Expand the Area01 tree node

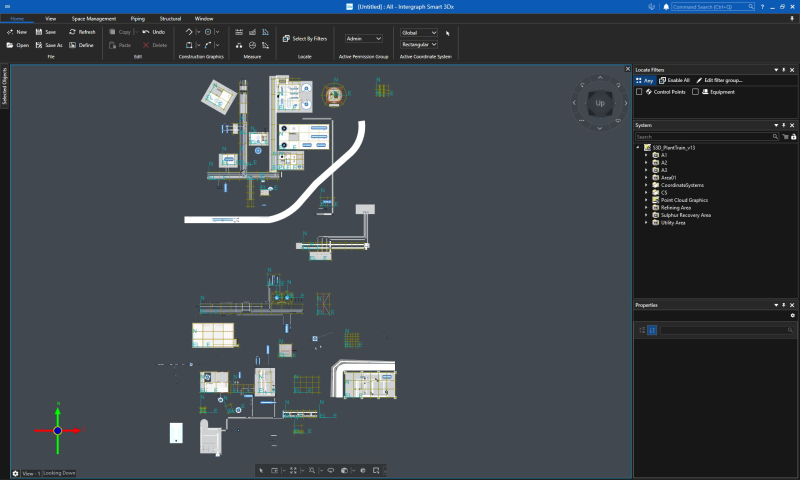click(646, 178)
